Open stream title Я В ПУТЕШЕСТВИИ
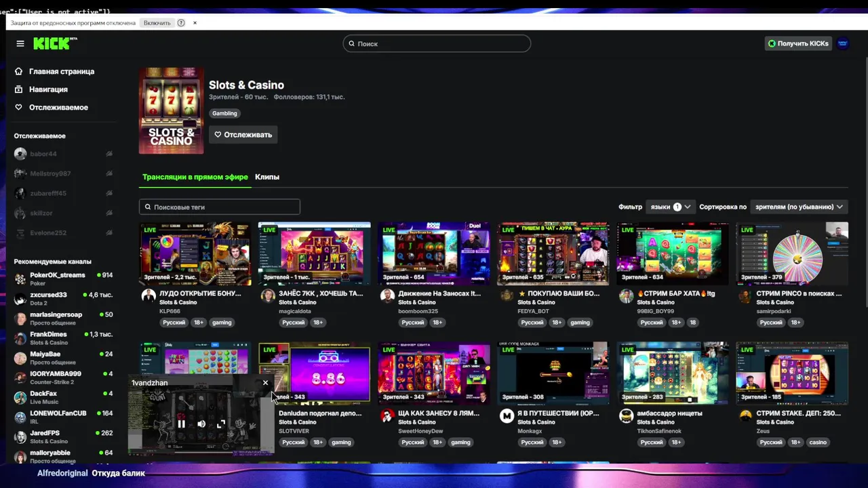 click(x=558, y=413)
